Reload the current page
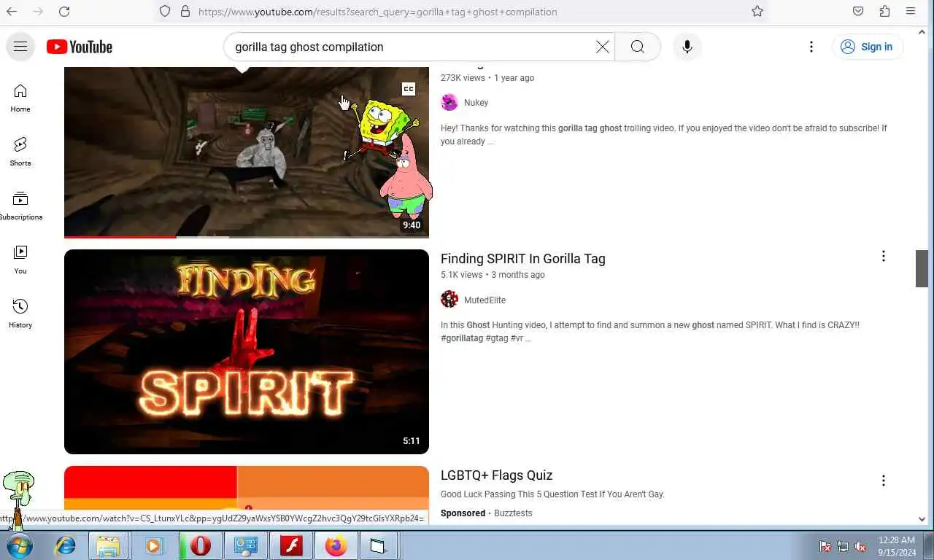The image size is (934, 560). (x=64, y=12)
